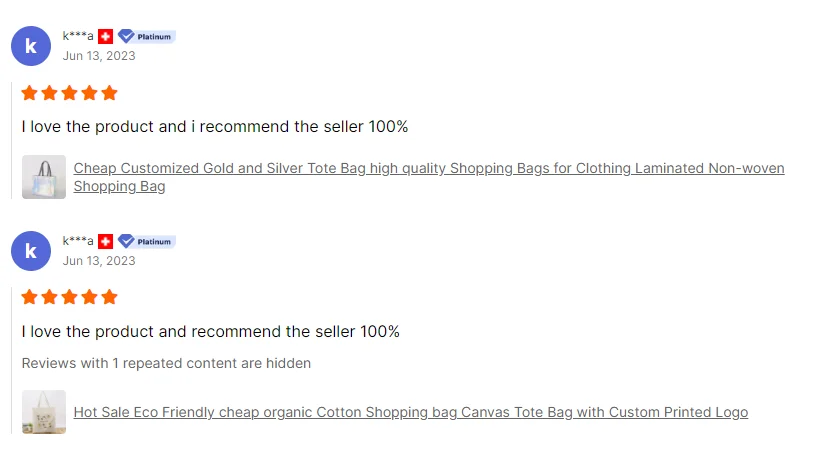Click the Swiss flag in the second review
The image size is (835, 460).
point(105,241)
